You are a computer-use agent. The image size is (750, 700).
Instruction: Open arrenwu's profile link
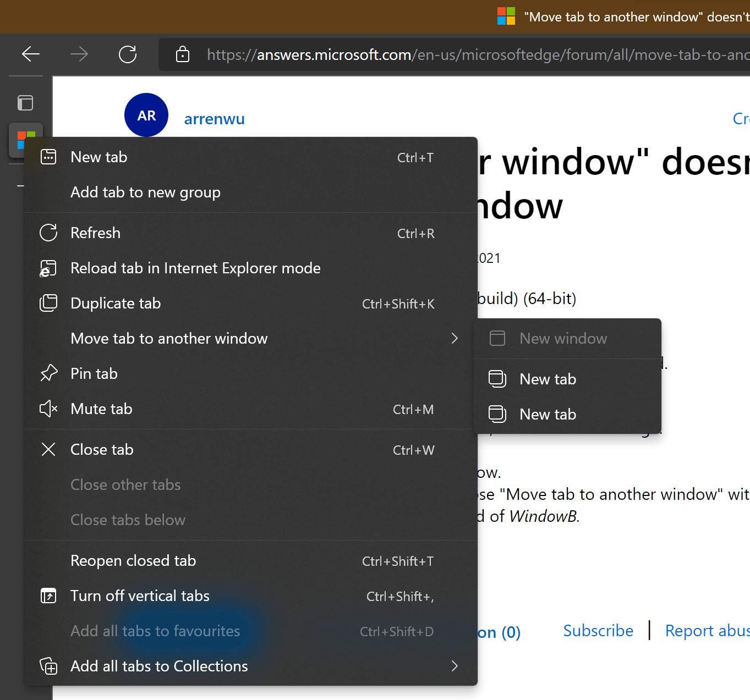[x=214, y=119]
